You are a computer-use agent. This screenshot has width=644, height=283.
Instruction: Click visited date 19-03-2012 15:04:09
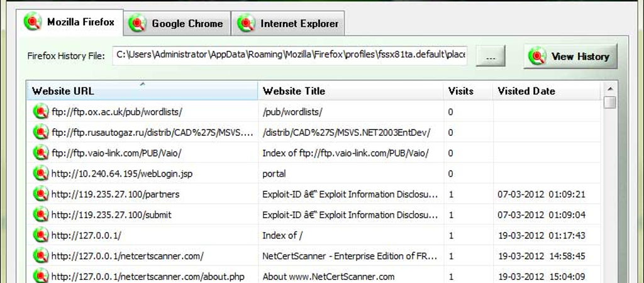point(541,277)
